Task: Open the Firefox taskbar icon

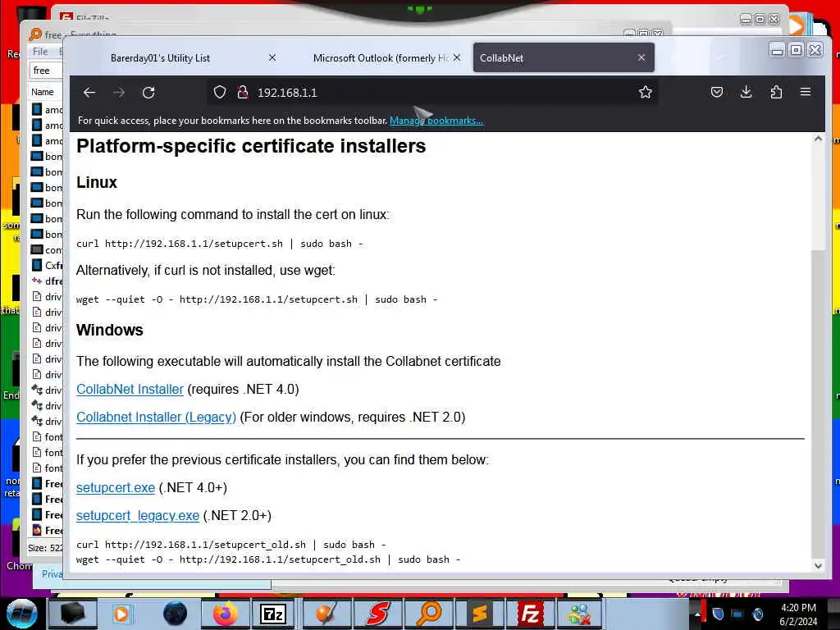Action: pyautogui.click(x=225, y=614)
